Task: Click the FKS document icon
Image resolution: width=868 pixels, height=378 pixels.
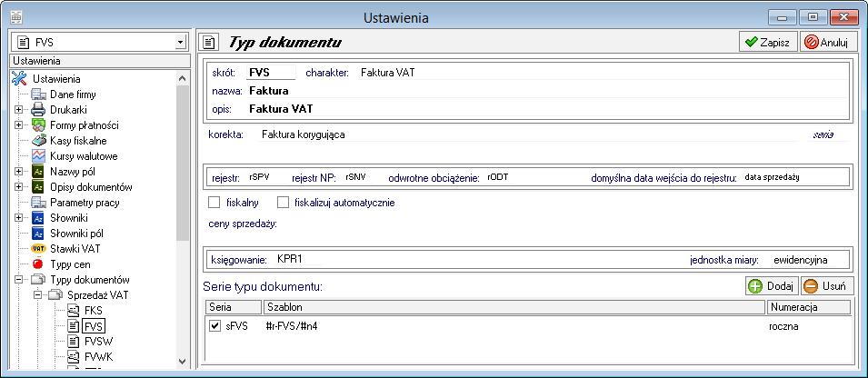Action: point(74,311)
